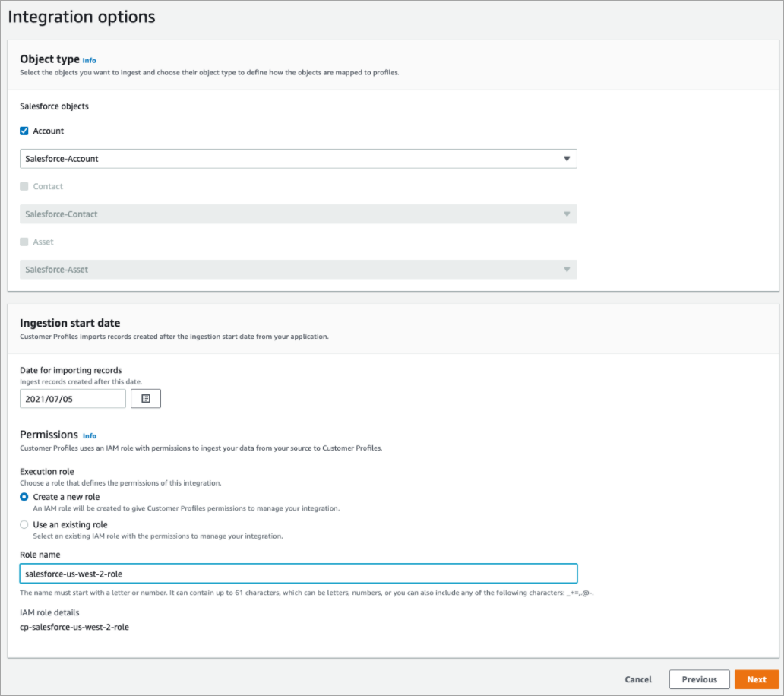Screen dimensions: 784x696
Task: Click the Previous button
Action: 699,679
